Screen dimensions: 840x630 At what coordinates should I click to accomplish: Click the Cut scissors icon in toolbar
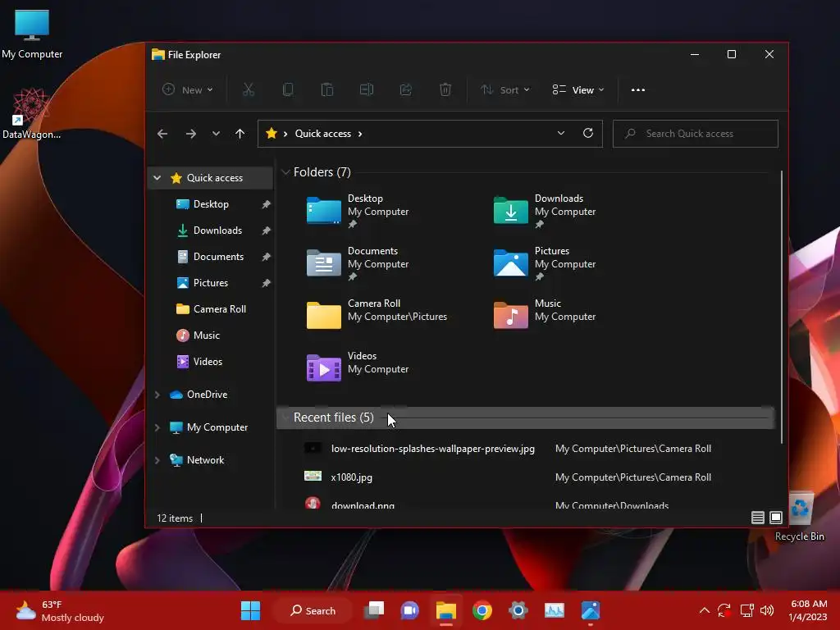tap(248, 89)
